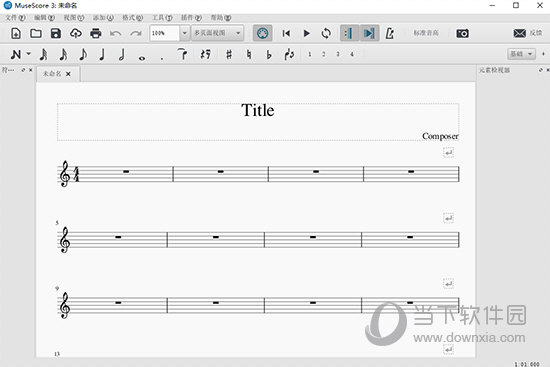Create a new score file
550x367 pixels.
(x=16, y=33)
